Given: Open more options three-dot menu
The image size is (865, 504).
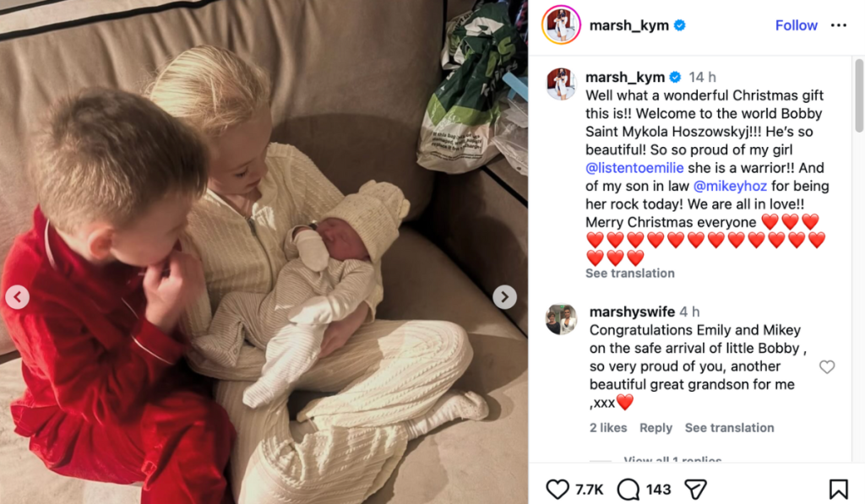Looking at the screenshot, I should [x=839, y=25].
